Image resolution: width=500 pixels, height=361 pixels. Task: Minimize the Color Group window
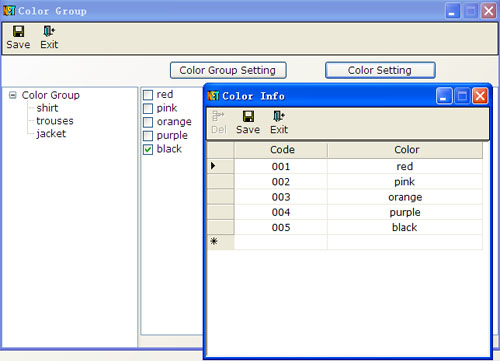point(453,11)
